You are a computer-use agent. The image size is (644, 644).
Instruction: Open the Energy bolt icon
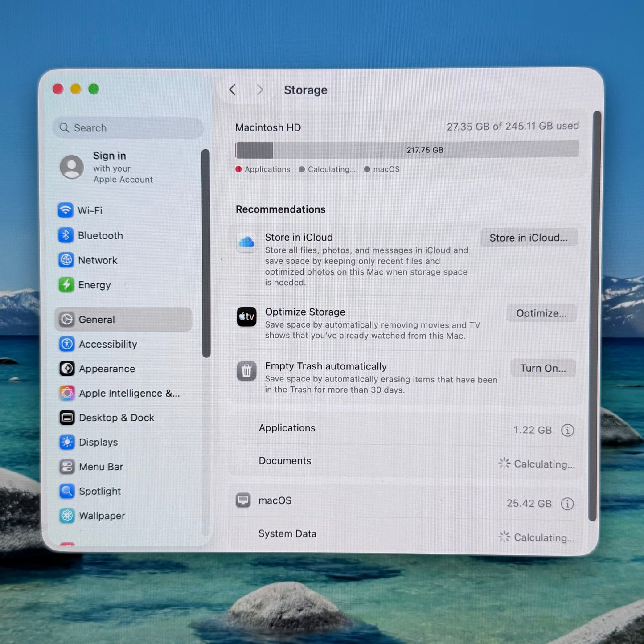pyautogui.click(x=66, y=284)
